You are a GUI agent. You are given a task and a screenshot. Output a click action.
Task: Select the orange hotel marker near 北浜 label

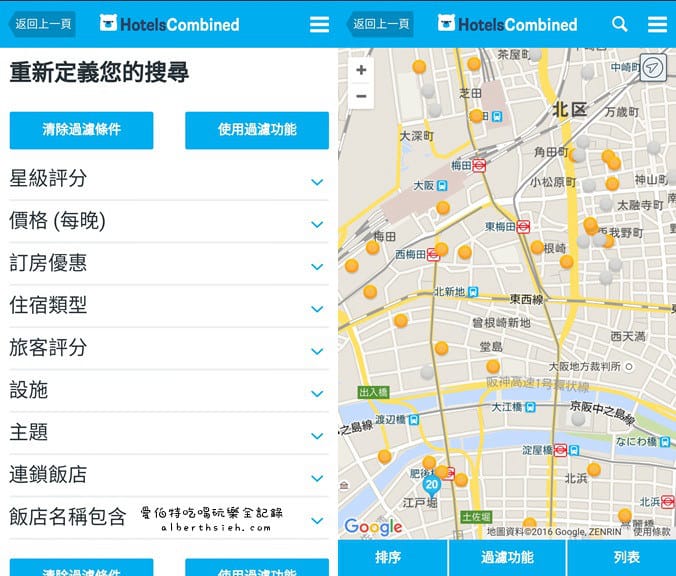click(594, 470)
